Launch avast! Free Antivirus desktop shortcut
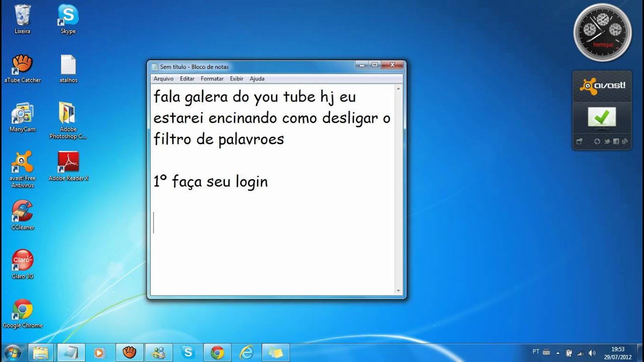644x362 pixels. 22,169
